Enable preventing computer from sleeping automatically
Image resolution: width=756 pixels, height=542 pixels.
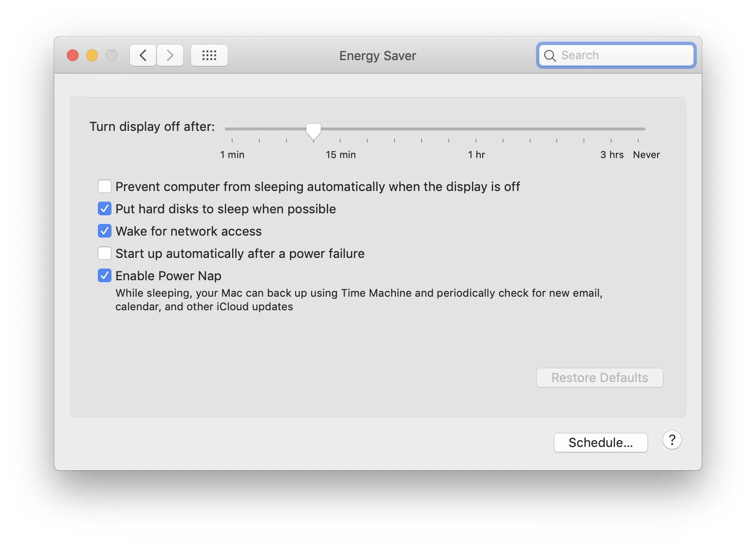tap(105, 186)
